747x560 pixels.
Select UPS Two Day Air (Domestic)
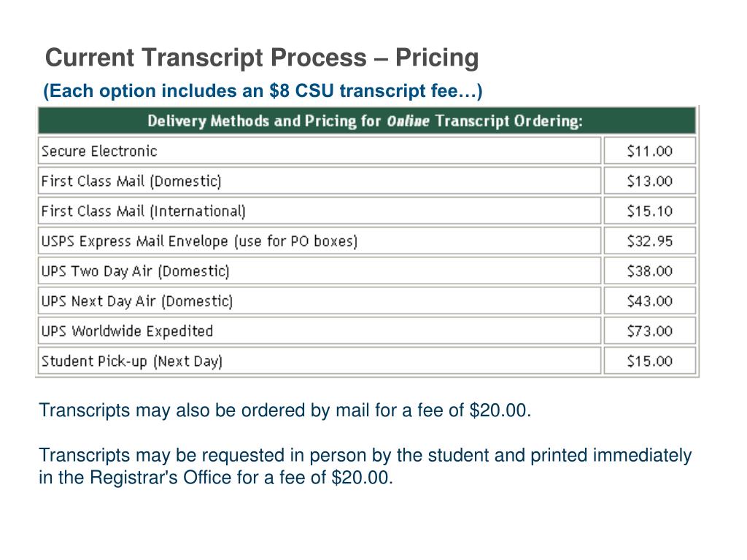pos(136,271)
